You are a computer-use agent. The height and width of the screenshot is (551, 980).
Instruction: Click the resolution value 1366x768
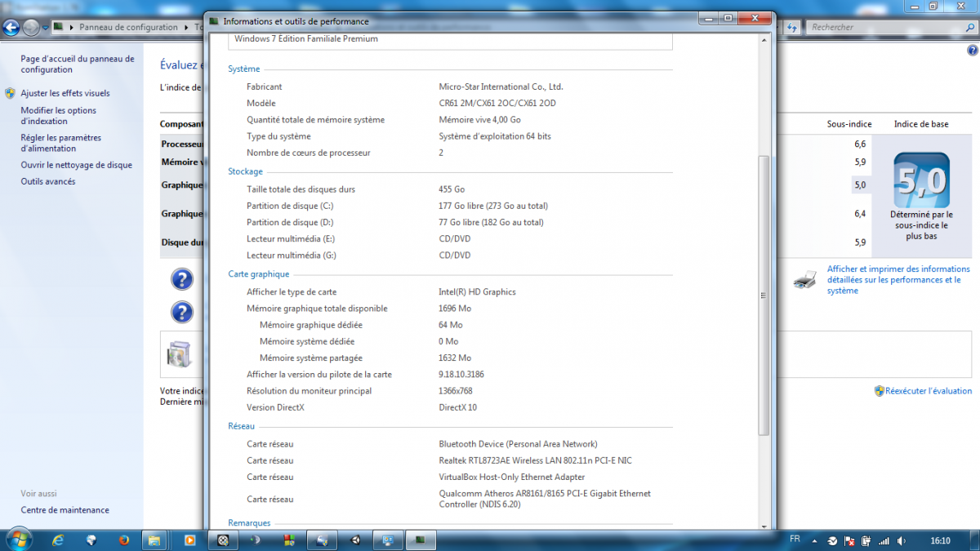point(456,391)
